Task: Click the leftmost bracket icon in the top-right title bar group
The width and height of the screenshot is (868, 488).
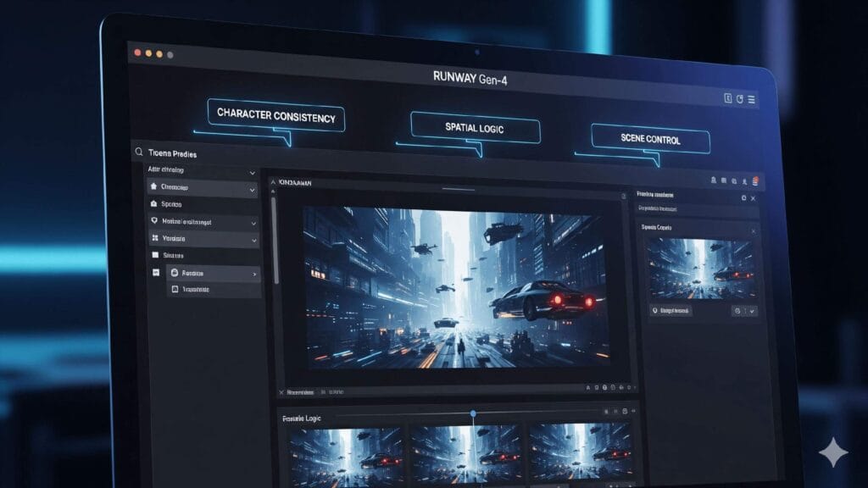Action: tap(728, 98)
